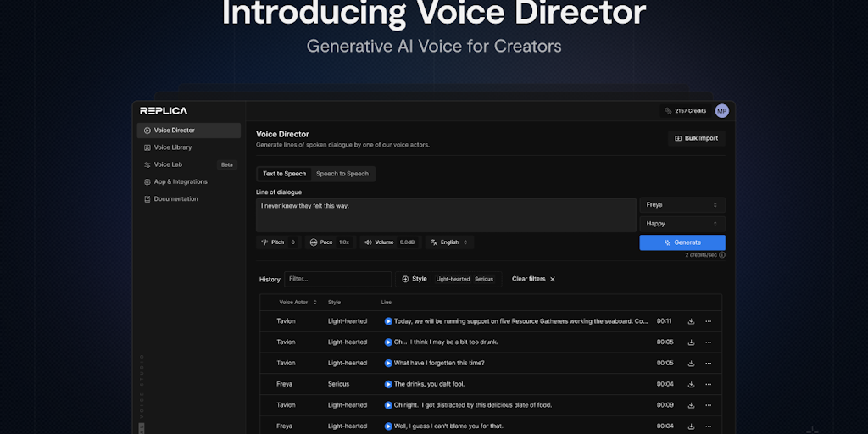Image resolution: width=868 pixels, height=434 pixels.
Task: Open more options for 'Oh... I think' row
Action: [709, 342]
